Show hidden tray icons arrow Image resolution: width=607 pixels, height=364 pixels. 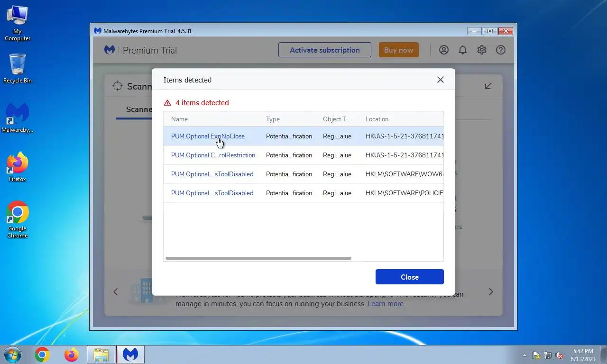point(524,355)
